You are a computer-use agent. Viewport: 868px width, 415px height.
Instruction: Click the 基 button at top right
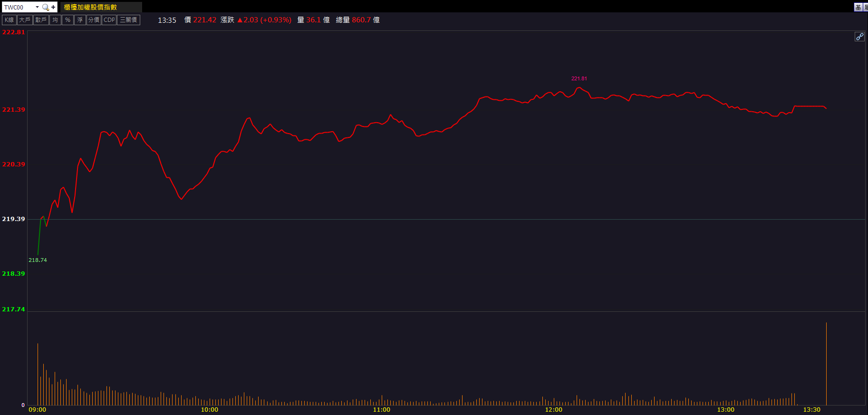pyautogui.click(x=858, y=7)
